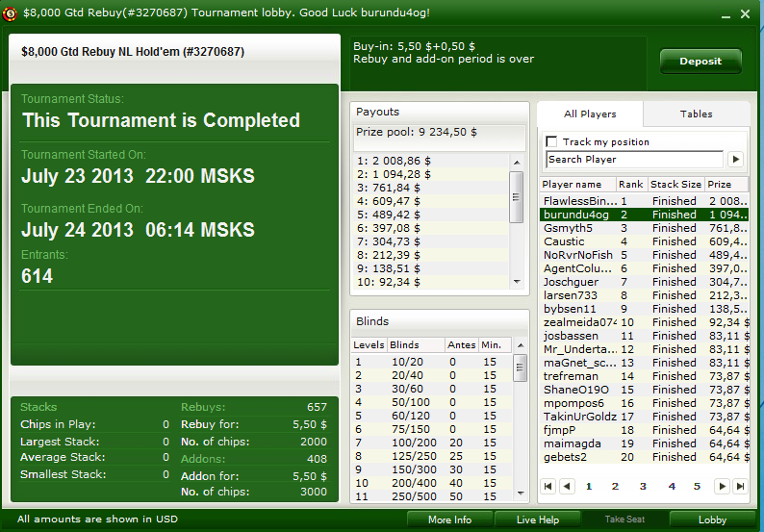Image resolution: width=764 pixels, height=532 pixels.
Task: Select player row FlawlessBin...
Action: [x=644, y=201]
